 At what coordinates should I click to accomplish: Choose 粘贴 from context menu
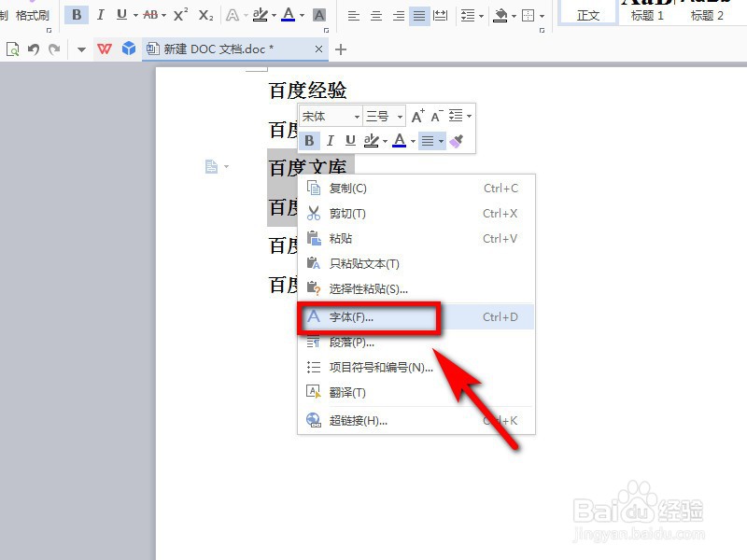tap(416, 239)
